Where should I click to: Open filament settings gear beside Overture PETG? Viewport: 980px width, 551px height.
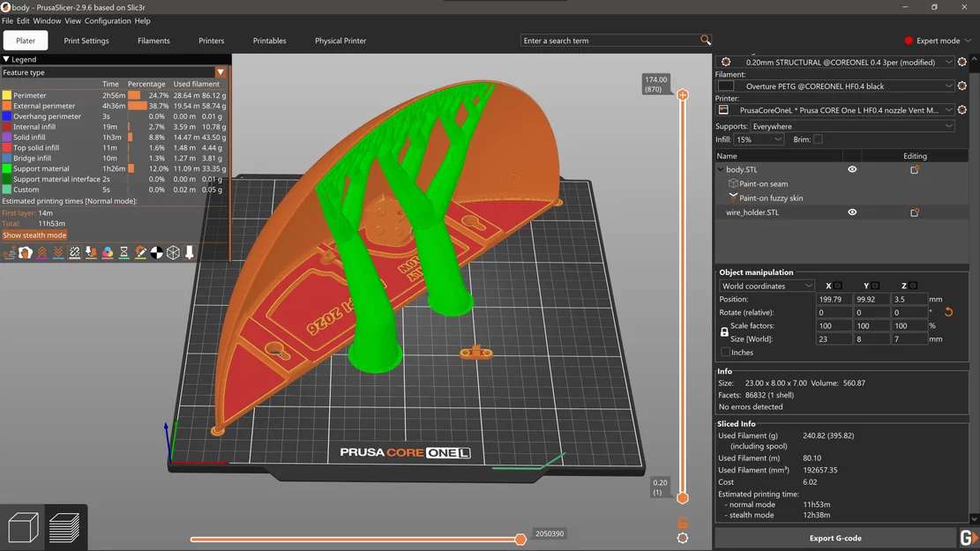(x=961, y=86)
